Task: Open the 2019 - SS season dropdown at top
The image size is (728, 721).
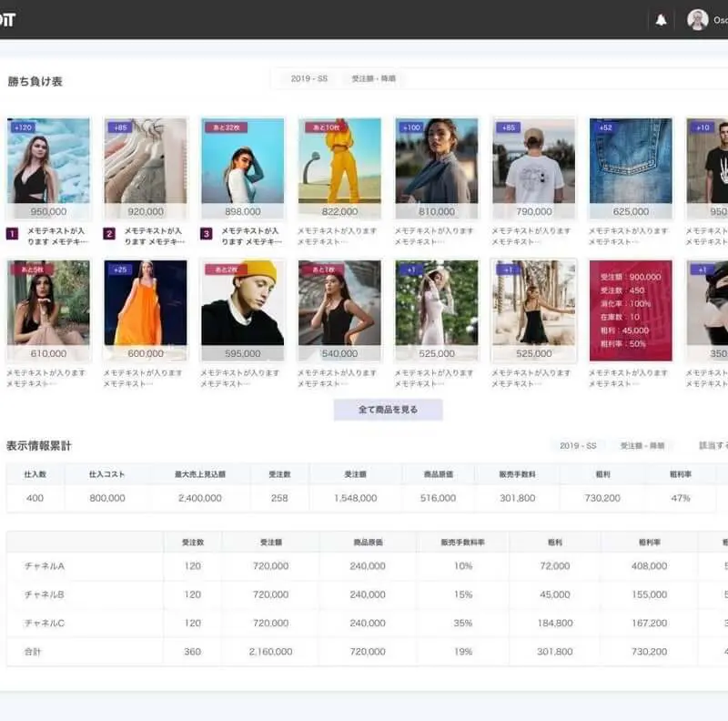Action: point(308,78)
